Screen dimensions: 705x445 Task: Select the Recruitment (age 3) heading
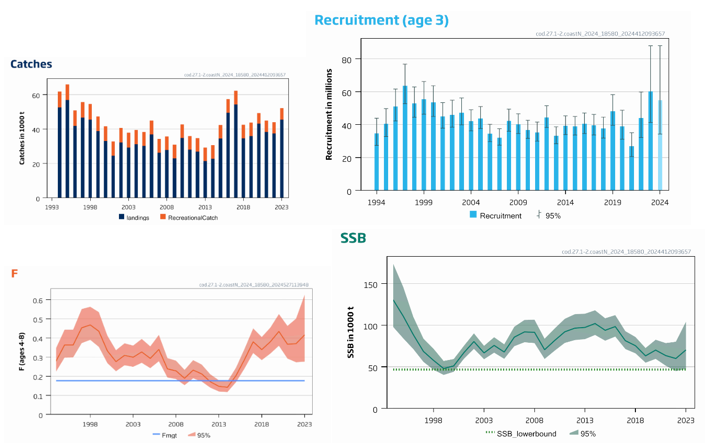(381, 20)
